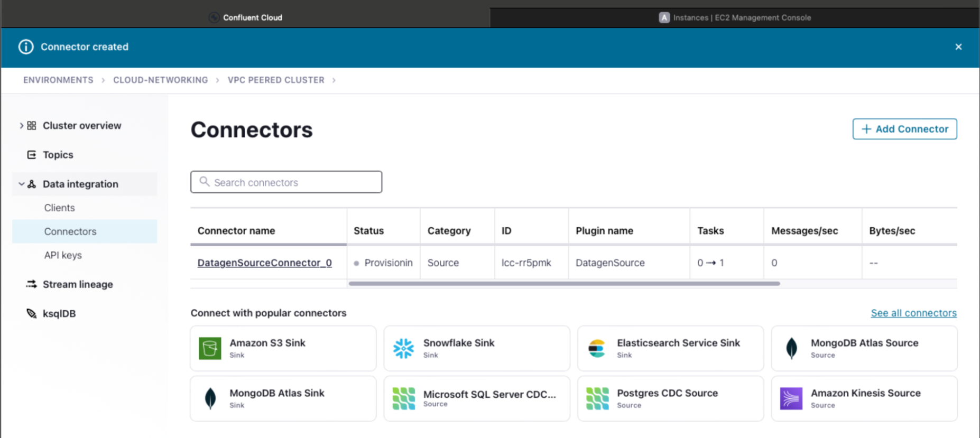This screenshot has height=438, width=980.
Task: Click the info icon in Connector created banner
Action: (26, 47)
